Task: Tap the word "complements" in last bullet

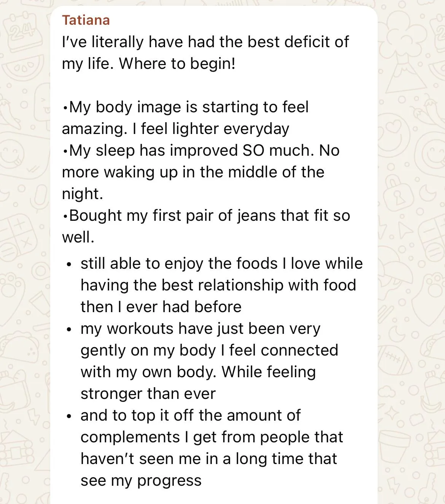Action: [130, 437]
